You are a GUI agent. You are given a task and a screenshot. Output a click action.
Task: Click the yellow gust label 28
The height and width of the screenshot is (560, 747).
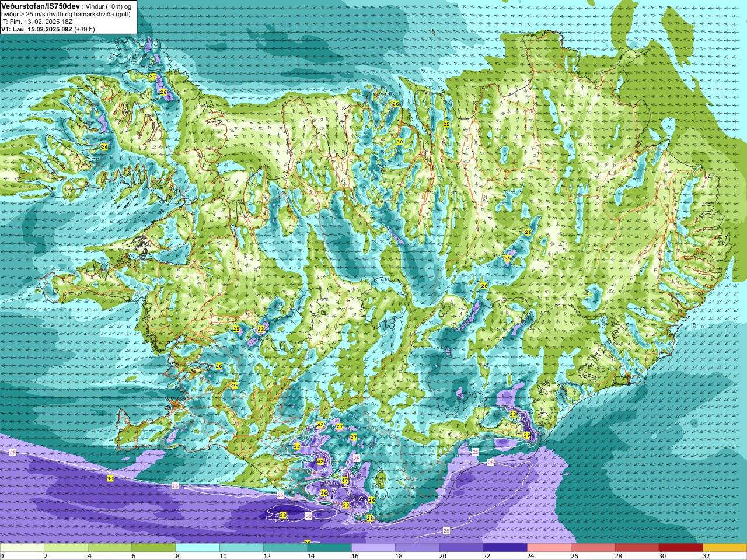[369, 518]
